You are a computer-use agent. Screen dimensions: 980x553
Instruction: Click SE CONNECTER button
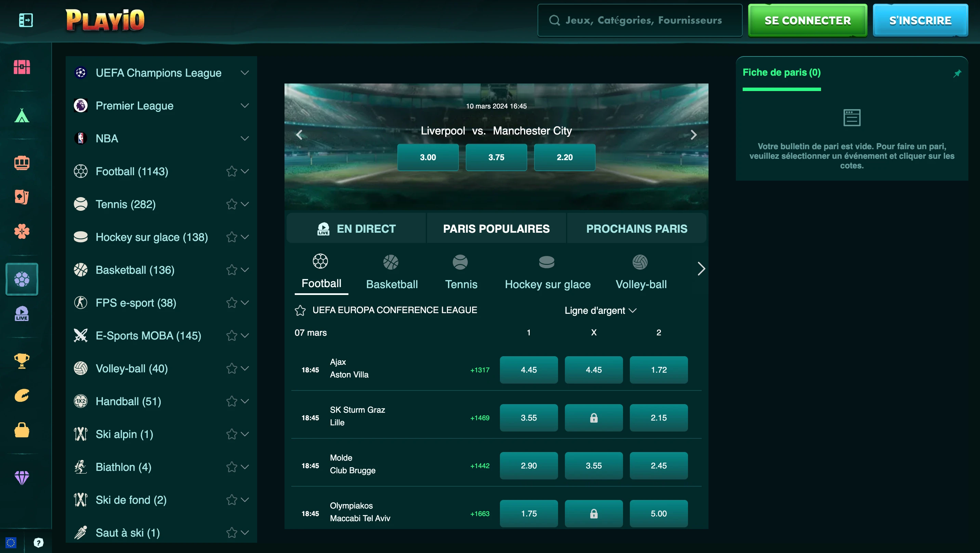[807, 20]
